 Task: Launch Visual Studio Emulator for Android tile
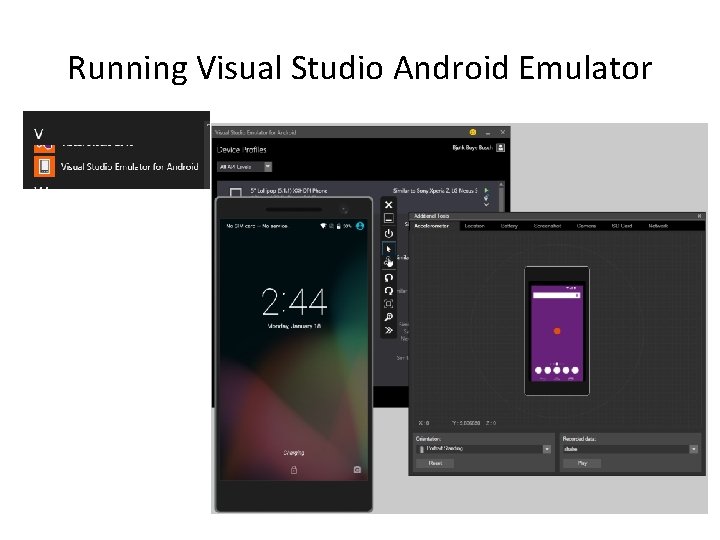44,166
